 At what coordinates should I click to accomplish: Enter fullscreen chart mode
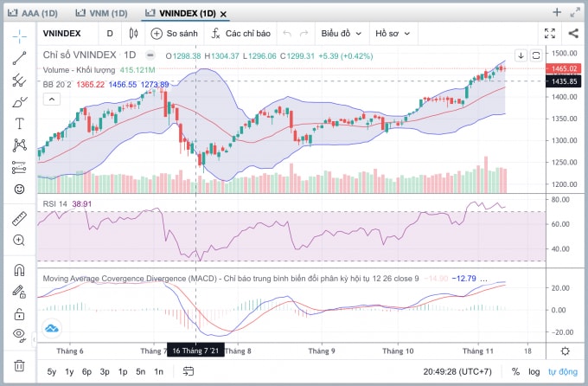point(550,34)
